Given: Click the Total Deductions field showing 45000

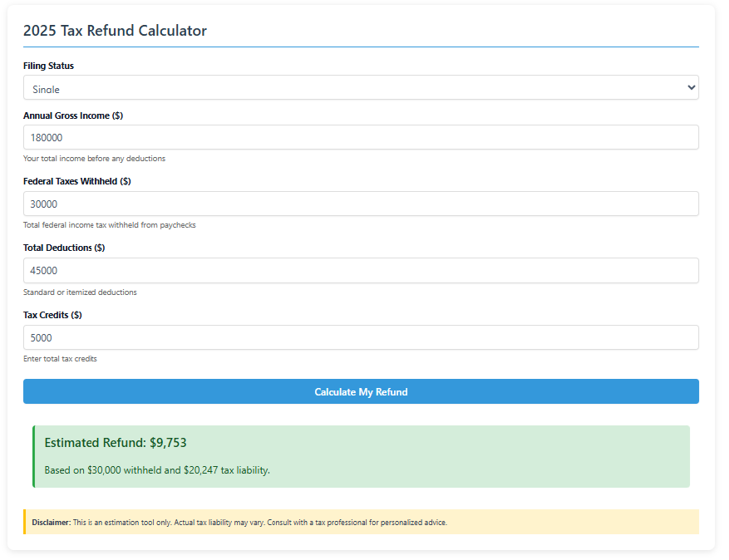Looking at the screenshot, I should click(x=361, y=270).
